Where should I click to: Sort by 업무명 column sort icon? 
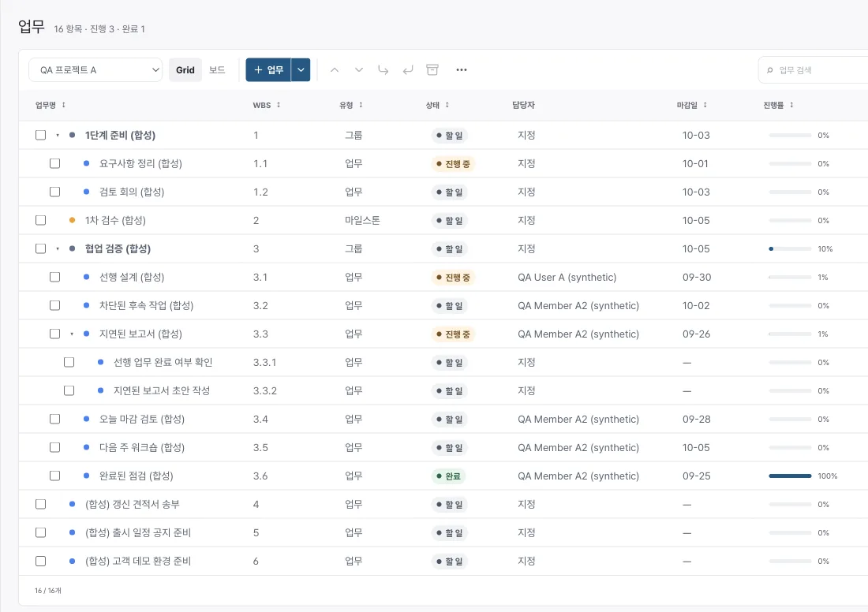[64, 105]
